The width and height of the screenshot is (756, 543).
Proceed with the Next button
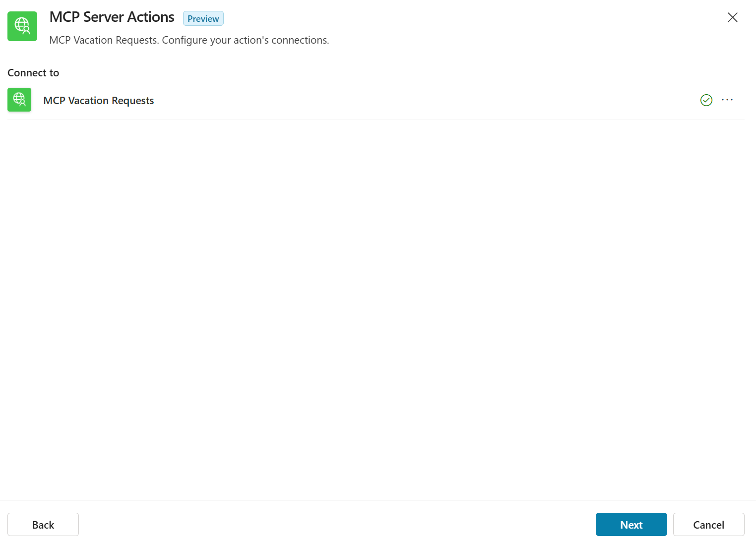click(631, 525)
